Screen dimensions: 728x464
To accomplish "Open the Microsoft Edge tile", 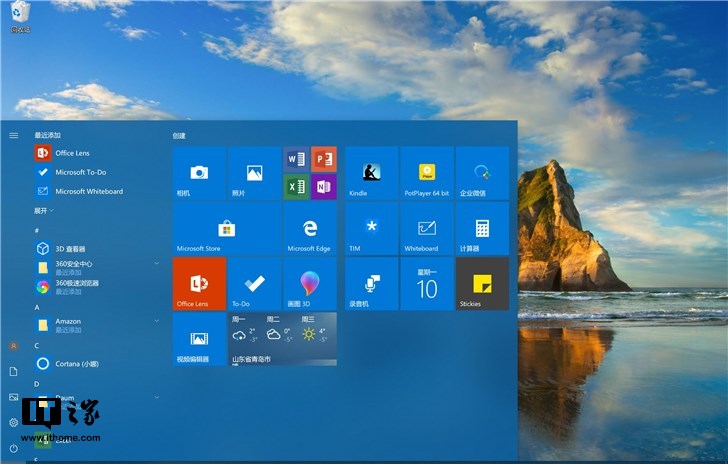I will click(x=310, y=229).
